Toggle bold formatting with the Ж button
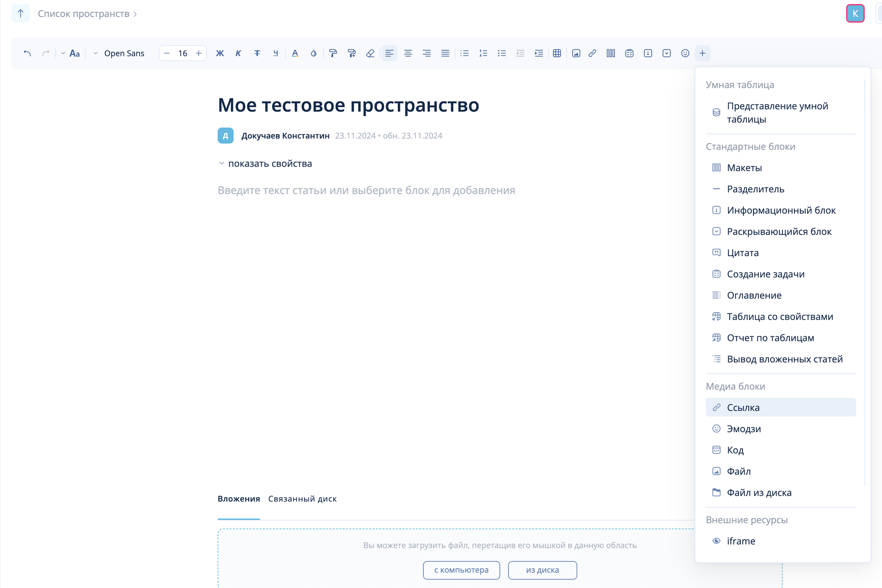 pos(220,53)
